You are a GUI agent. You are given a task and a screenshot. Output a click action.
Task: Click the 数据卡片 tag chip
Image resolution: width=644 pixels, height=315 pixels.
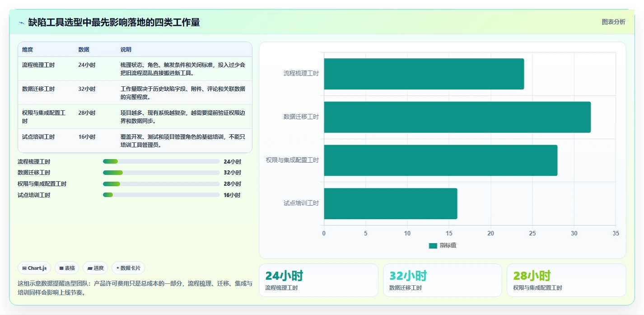(x=128, y=268)
